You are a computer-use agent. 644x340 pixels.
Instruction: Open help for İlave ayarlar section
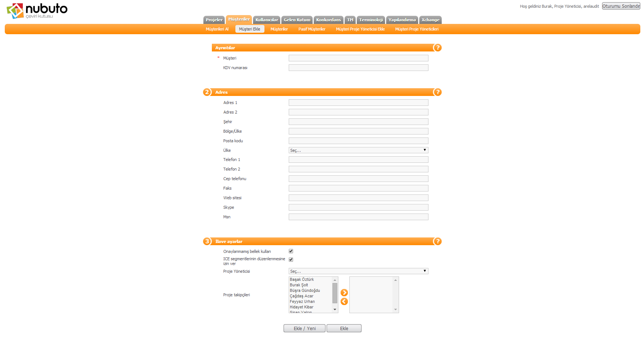pyautogui.click(x=437, y=241)
